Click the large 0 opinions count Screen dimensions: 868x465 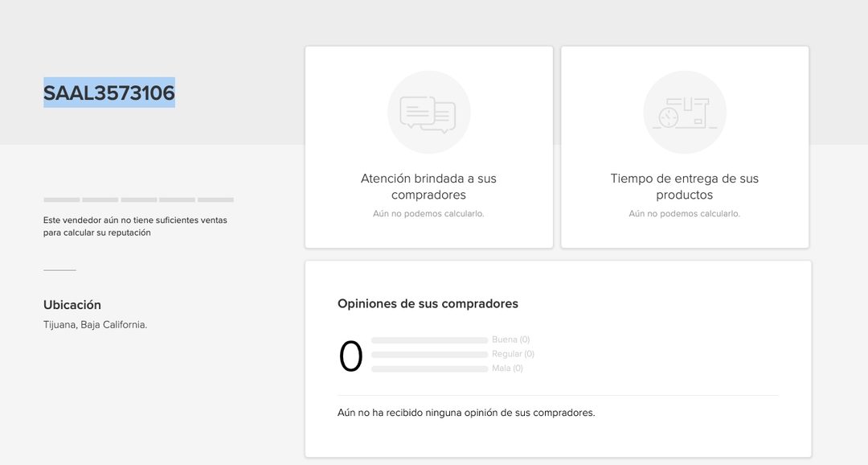click(x=350, y=356)
